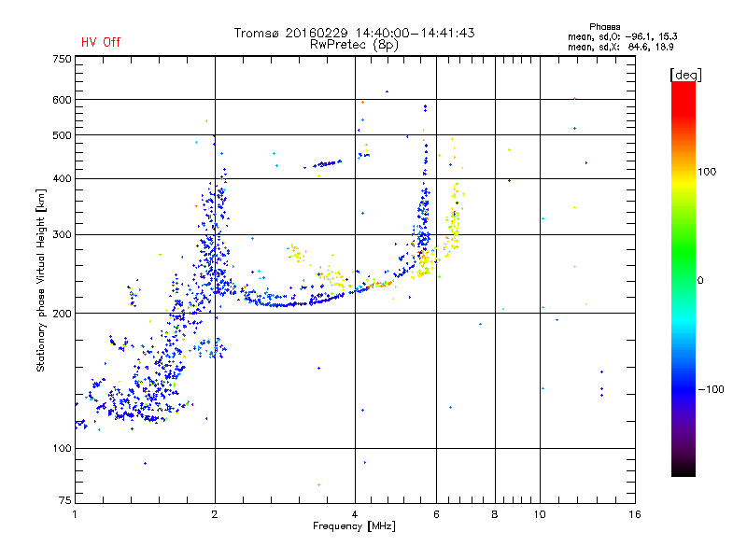Click the 'Stationary phase Virtual Height [km]' axis label
Screen dimensions: 747x560
pyautogui.click(x=41, y=281)
